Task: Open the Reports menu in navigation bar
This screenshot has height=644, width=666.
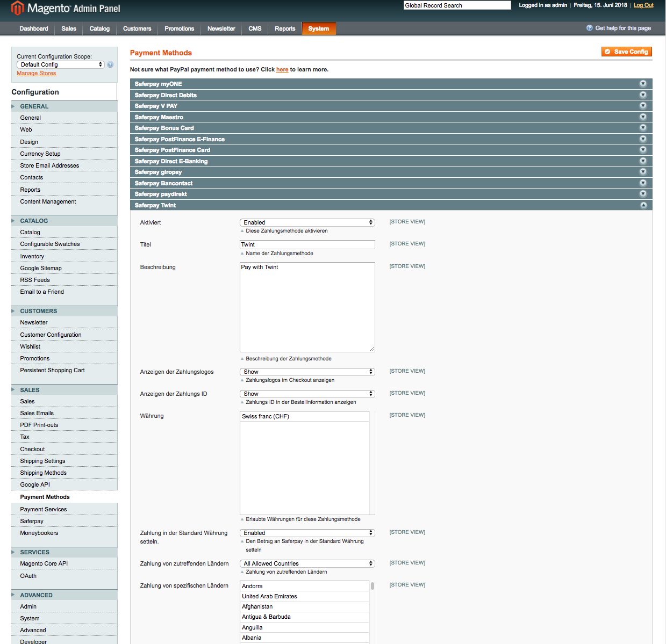Action: click(285, 29)
